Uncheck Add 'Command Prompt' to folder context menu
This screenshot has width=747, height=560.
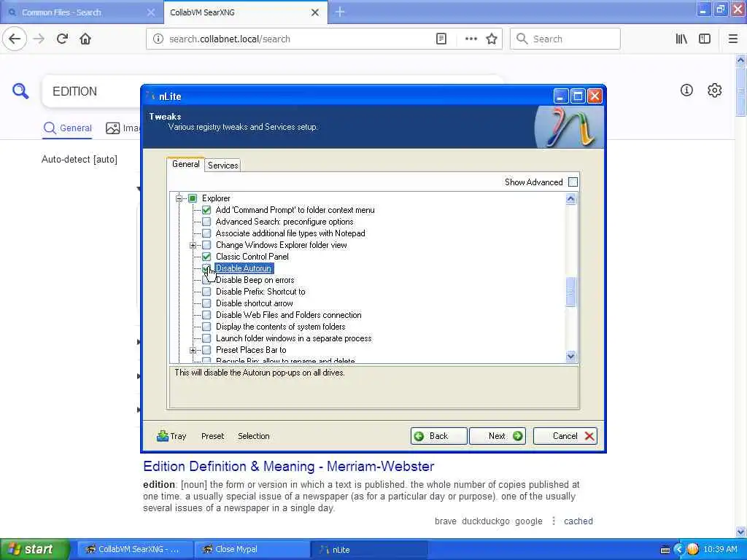[x=206, y=210]
